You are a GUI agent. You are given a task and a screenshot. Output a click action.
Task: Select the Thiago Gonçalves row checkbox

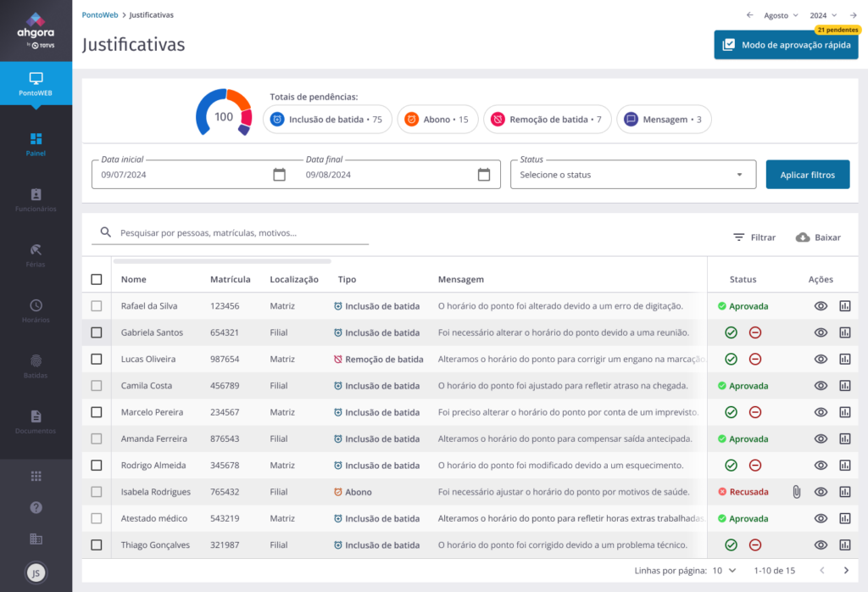97,545
